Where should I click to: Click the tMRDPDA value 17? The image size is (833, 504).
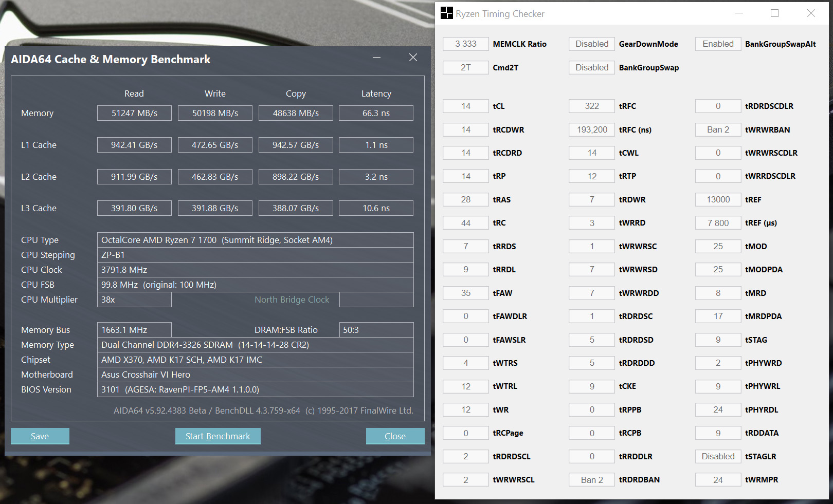point(718,316)
